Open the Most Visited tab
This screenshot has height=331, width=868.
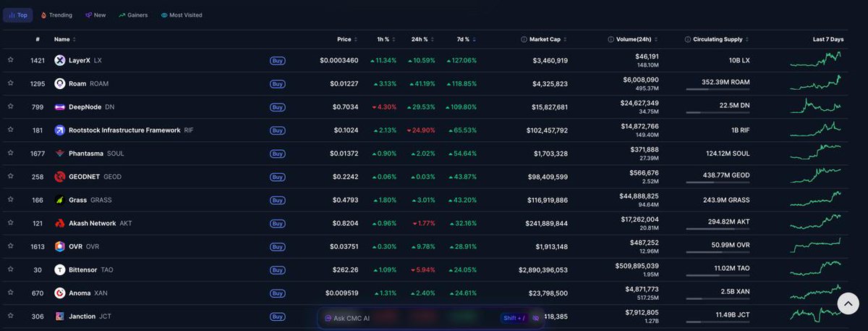click(x=182, y=15)
